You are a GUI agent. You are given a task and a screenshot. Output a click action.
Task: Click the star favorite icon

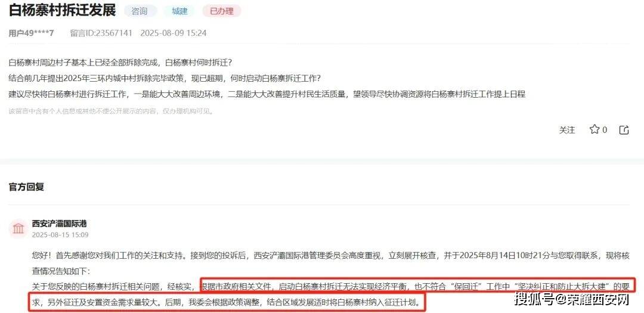pyautogui.click(x=595, y=130)
